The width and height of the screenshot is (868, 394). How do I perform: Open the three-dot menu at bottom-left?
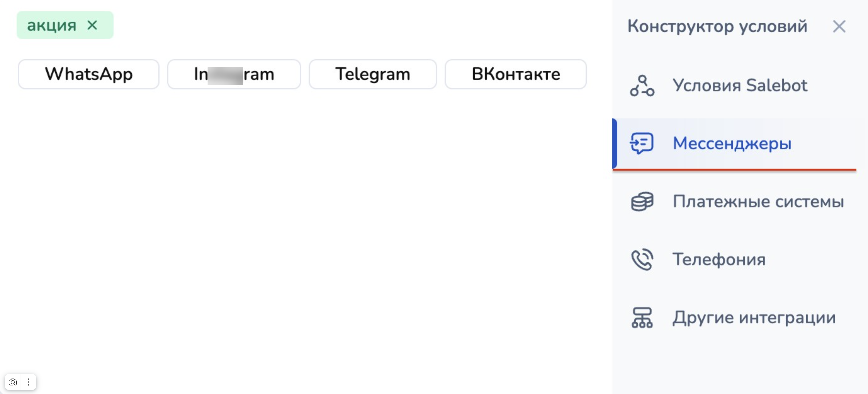29,382
